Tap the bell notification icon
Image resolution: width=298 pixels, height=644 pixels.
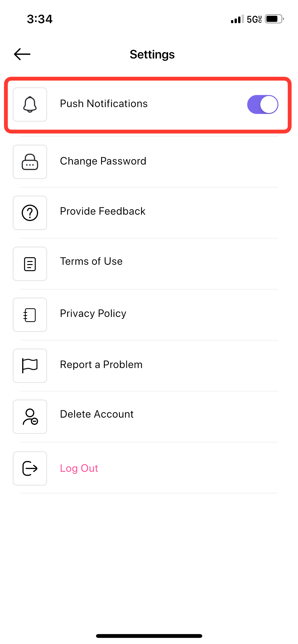click(x=30, y=104)
